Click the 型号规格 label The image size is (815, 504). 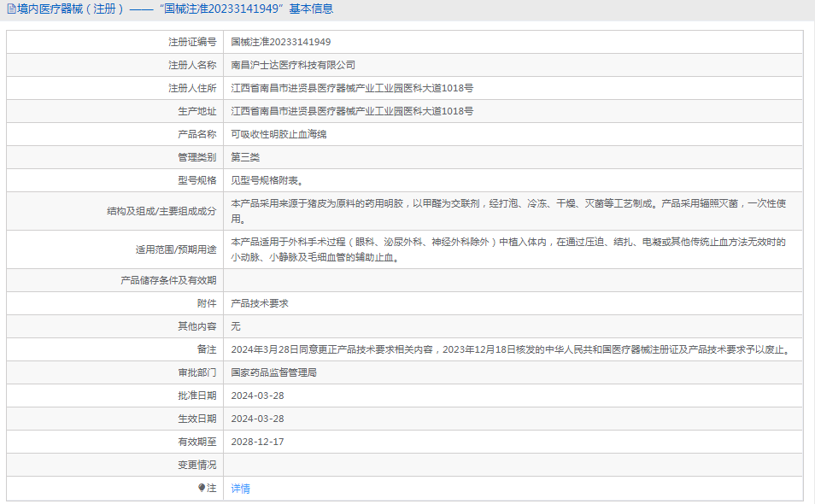tap(197, 180)
